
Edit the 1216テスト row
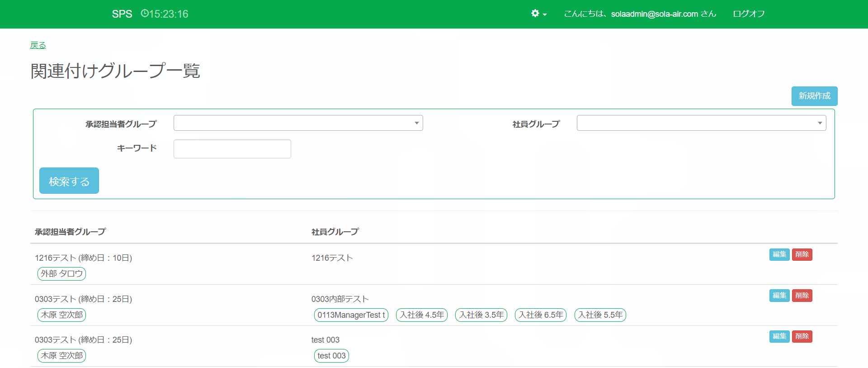779,254
